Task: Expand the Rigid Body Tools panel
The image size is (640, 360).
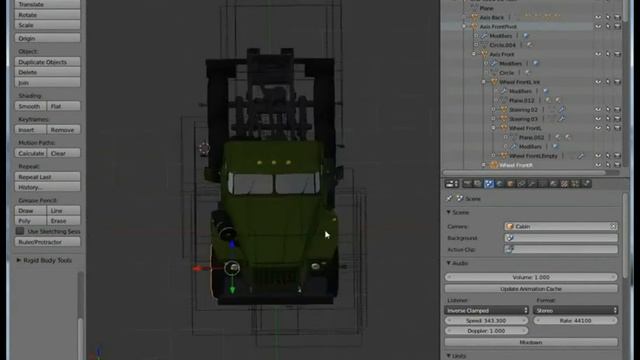Action: coord(19,260)
